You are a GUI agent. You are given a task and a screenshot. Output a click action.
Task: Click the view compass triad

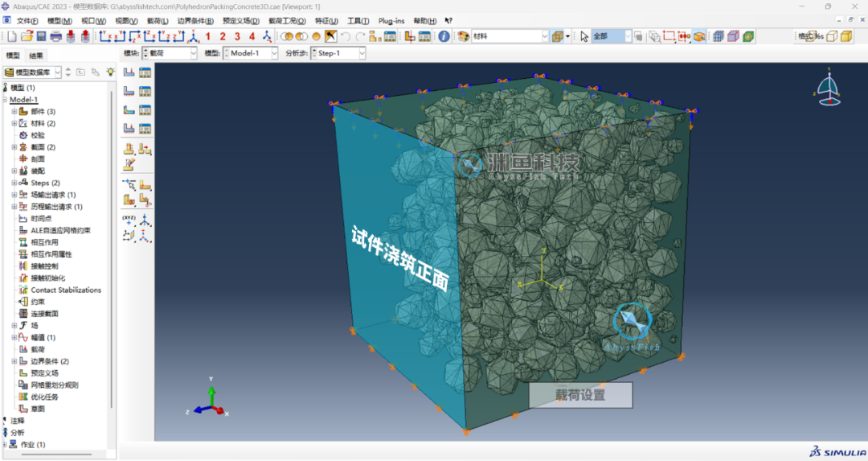(829, 88)
